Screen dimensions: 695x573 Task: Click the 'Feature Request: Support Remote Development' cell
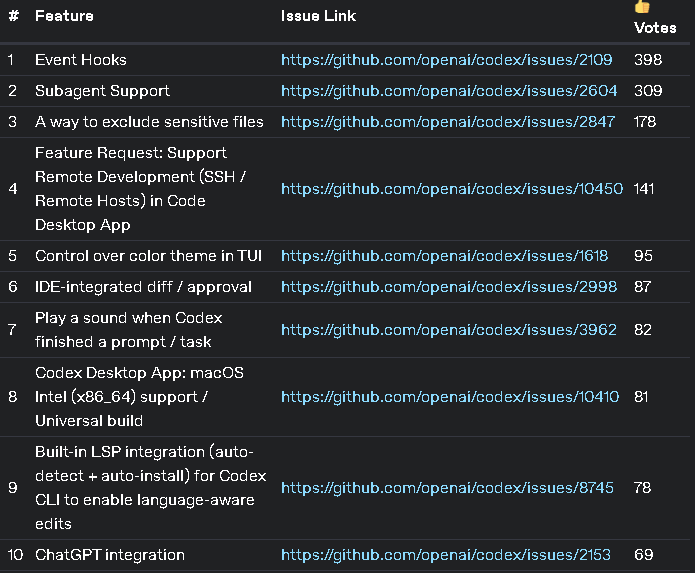141,189
